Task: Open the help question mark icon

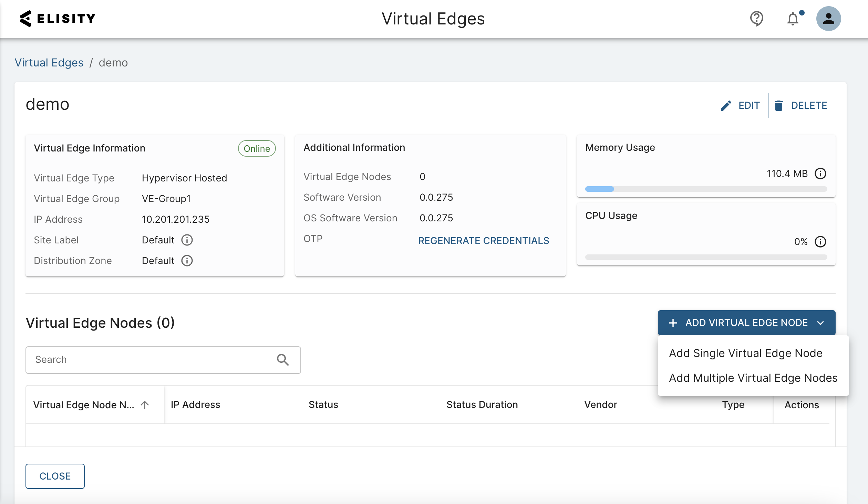Action: click(756, 19)
